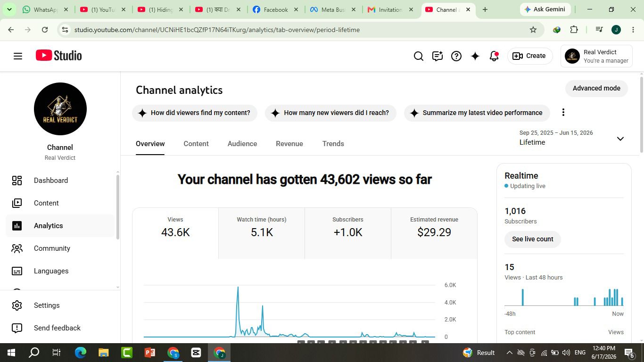Switch to the Content analytics tab
Image resolution: width=644 pixels, height=362 pixels.
pyautogui.click(x=196, y=144)
